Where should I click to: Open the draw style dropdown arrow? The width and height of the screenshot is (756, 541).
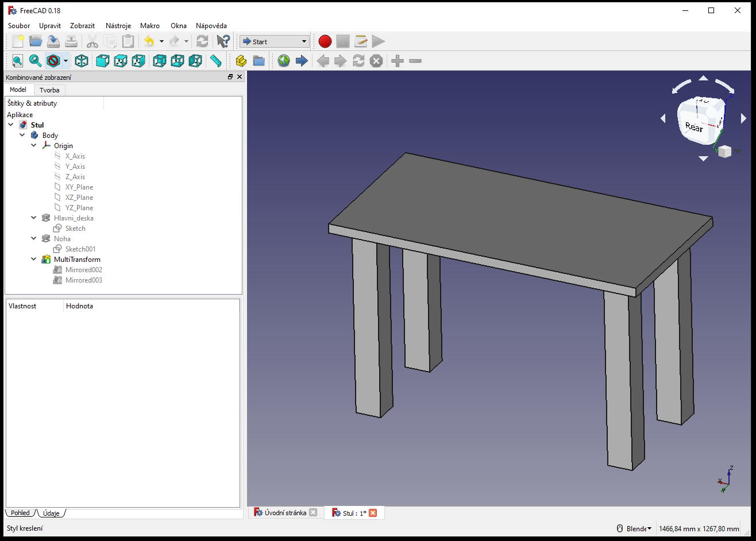66,61
